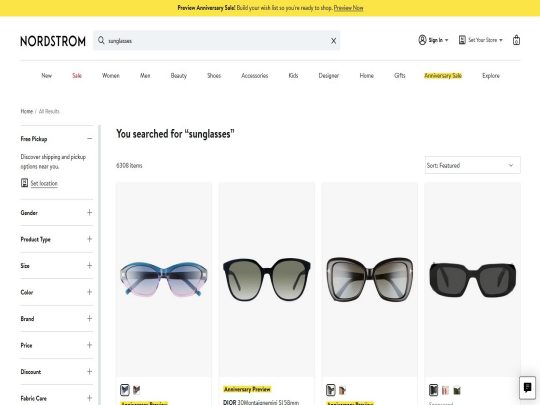Image resolution: width=540 pixels, height=405 pixels.
Task: Select black swatch on fourth sunglasses card
Action: click(x=434, y=390)
